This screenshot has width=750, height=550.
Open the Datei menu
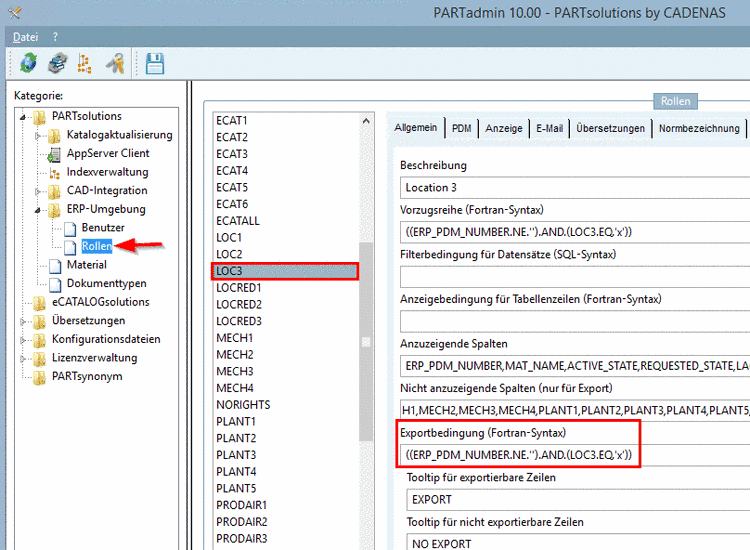(x=26, y=37)
